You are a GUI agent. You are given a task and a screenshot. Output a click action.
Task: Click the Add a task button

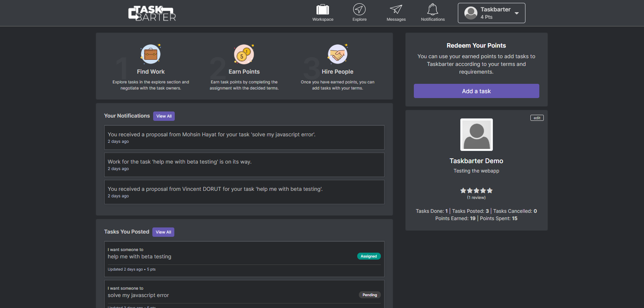pos(476,91)
